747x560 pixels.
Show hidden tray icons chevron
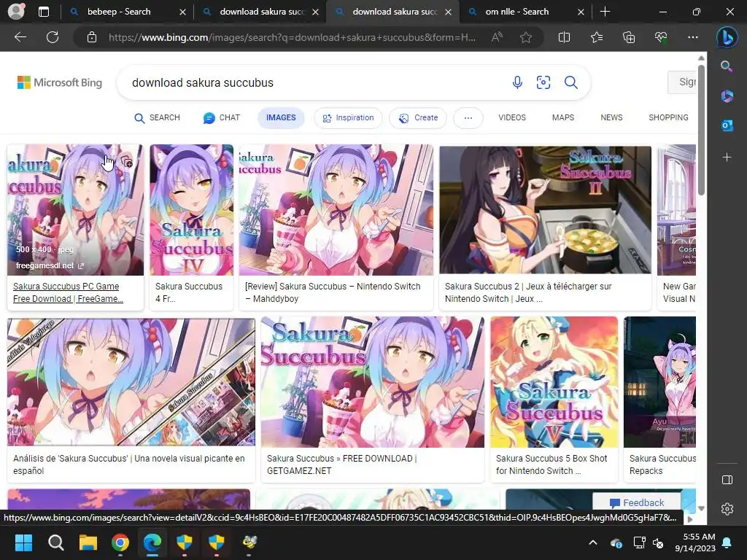[592, 542]
